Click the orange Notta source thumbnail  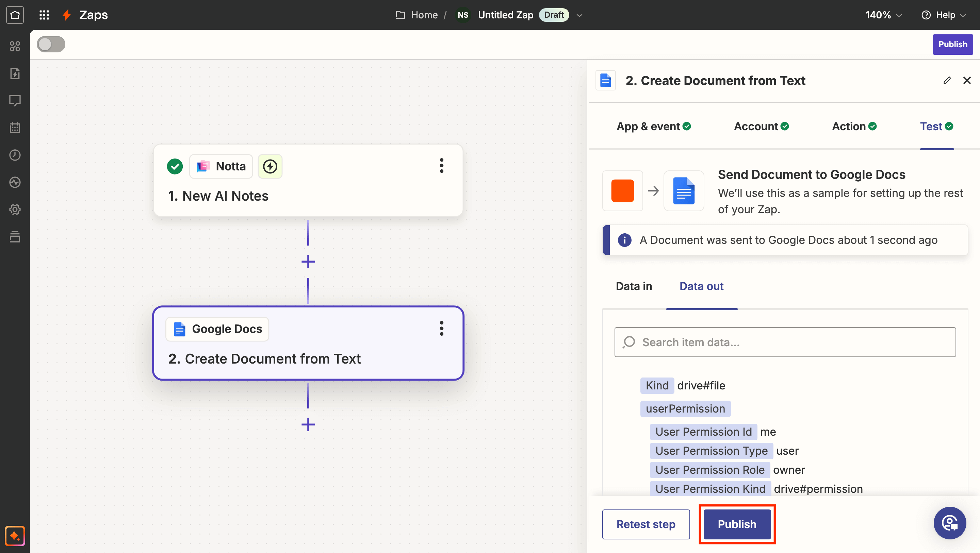click(622, 190)
